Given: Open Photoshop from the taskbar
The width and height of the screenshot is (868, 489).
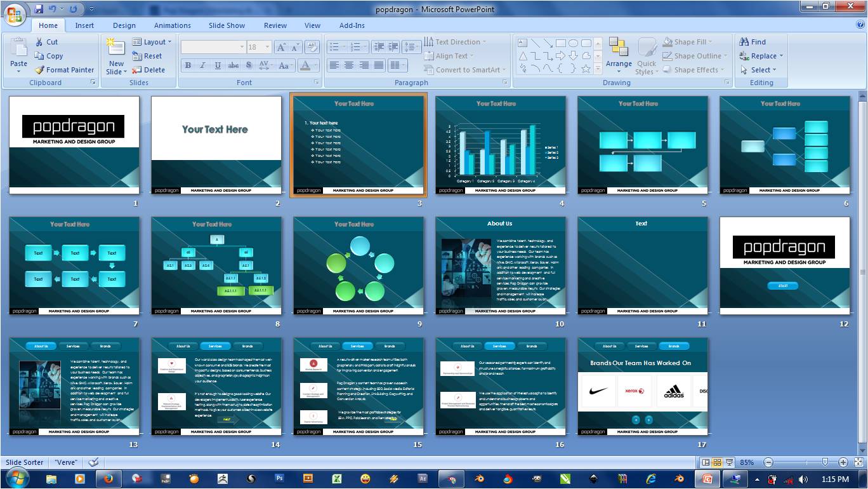Looking at the screenshot, I should pos(279,479).
